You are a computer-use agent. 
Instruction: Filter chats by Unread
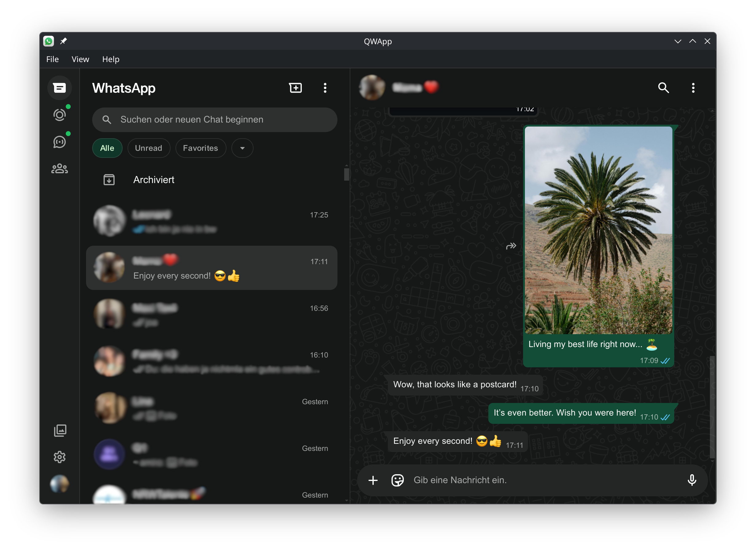(x=149, y=148)
